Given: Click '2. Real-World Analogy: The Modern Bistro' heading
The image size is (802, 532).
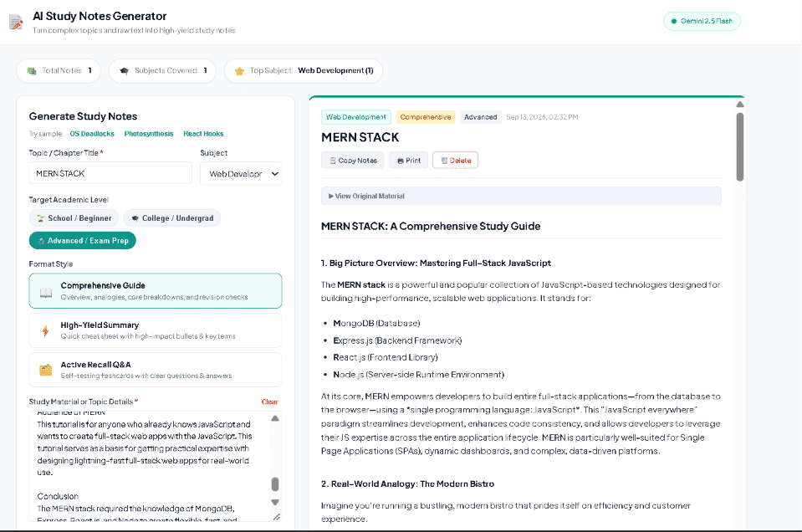Looking at the screenshot, I should pyautogui.click(x=407, y=484).
